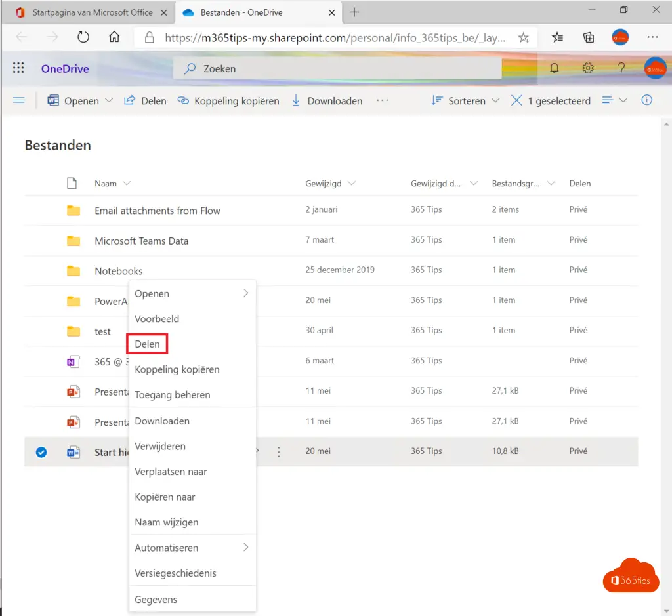Open the Sorteren dropdown

495,100
